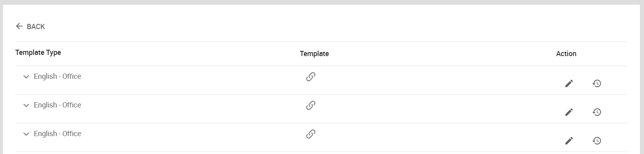Edit second English - Office template

click(x=569, y=112)
